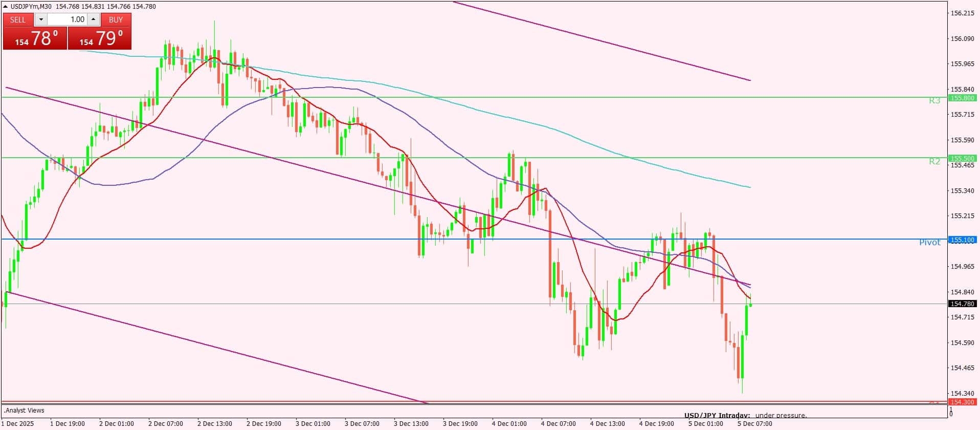Click the 5 Dec 01:00 time label
The height and width of the screenshot is (430, 980).
coord(706,424)
